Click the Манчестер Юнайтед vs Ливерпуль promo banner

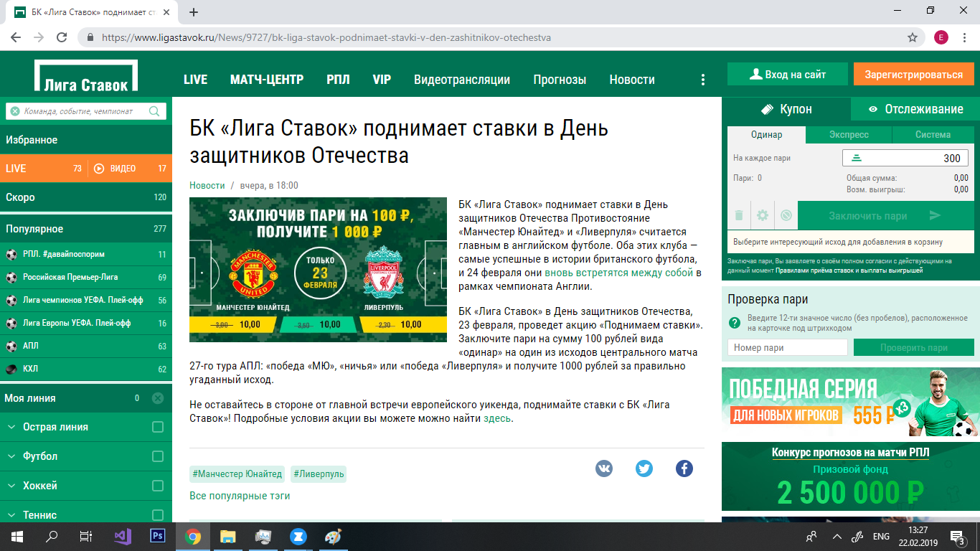[318, 270]
